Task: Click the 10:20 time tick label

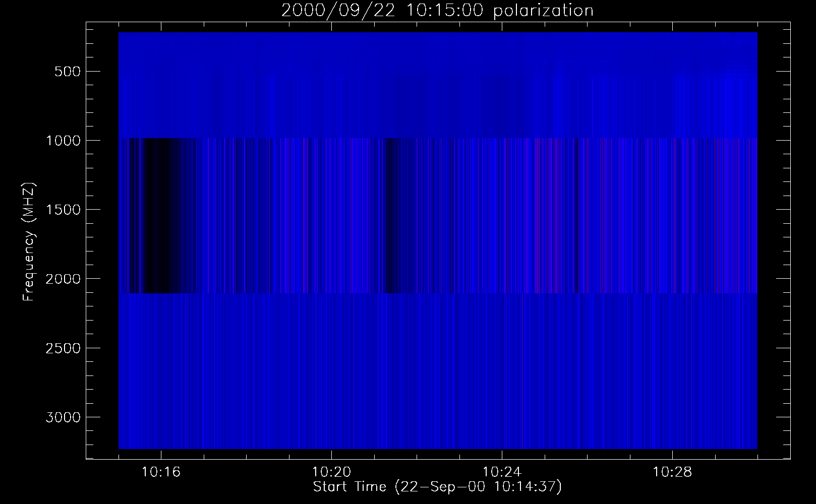Action: tap(332, 473)
